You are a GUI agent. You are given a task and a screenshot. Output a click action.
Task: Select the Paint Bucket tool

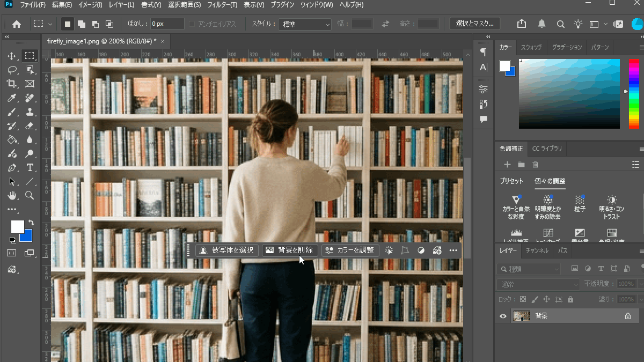click(11, 139)
